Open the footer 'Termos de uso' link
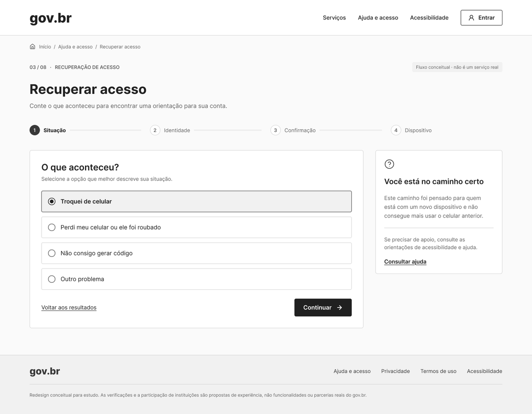 tap(438, 371)
